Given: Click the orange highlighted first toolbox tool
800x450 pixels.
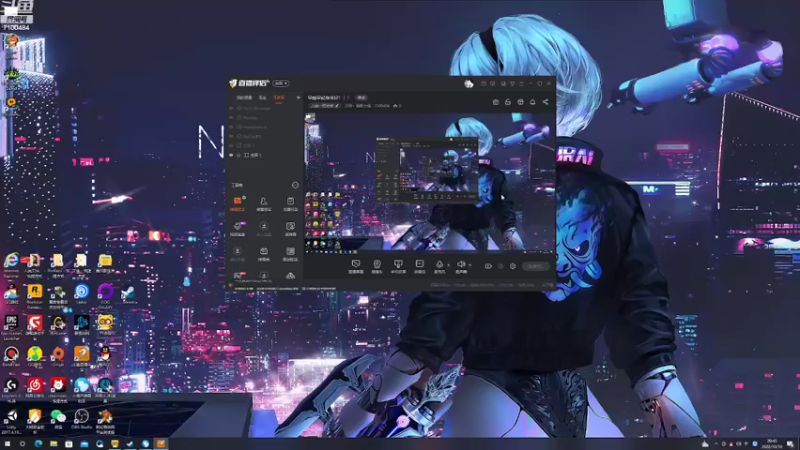Looking at the screenshot, I should (x=237, y=204).
